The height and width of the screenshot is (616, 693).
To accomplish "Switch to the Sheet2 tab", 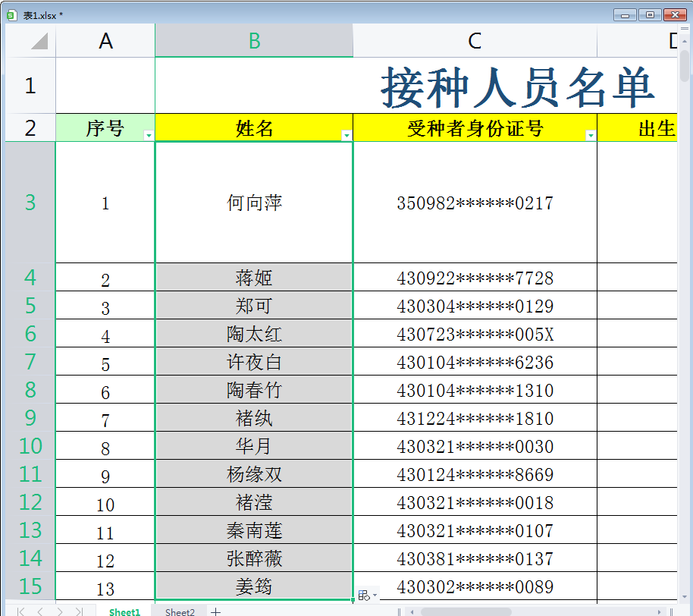I will pyautogui.click(x=180, y=610).
